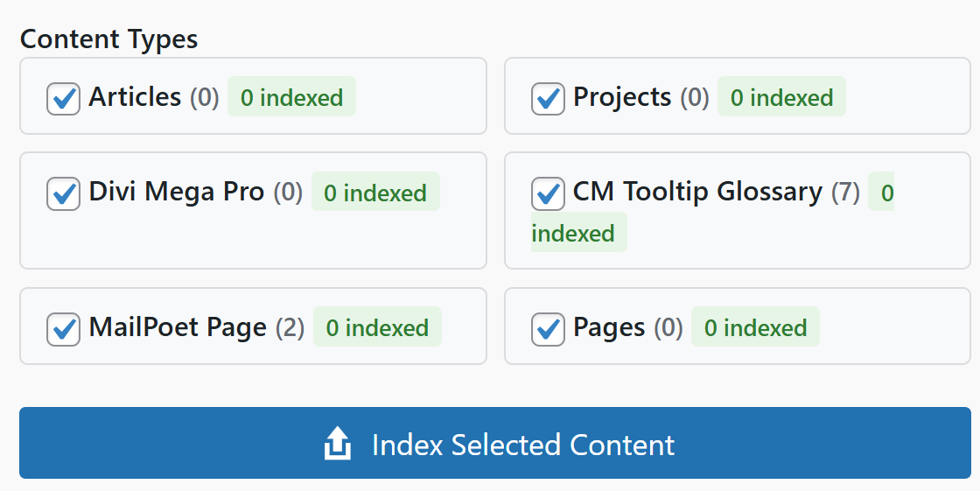Viewport: 980px width, 491px height.
Task: Click the Projects label text
Action: (x=622, y=97)
